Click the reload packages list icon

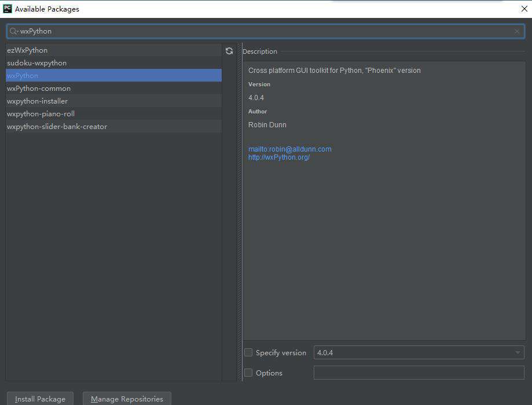tap(229, 51)
